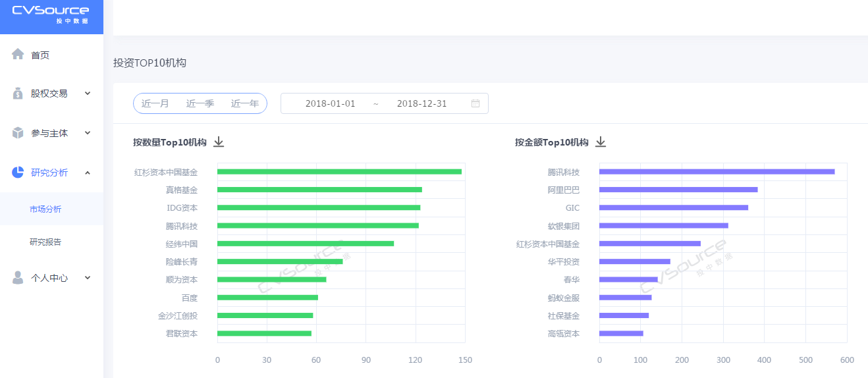868x378 pixels.
Task: Open the calendar icon in date range
Action: click(475, 103)
